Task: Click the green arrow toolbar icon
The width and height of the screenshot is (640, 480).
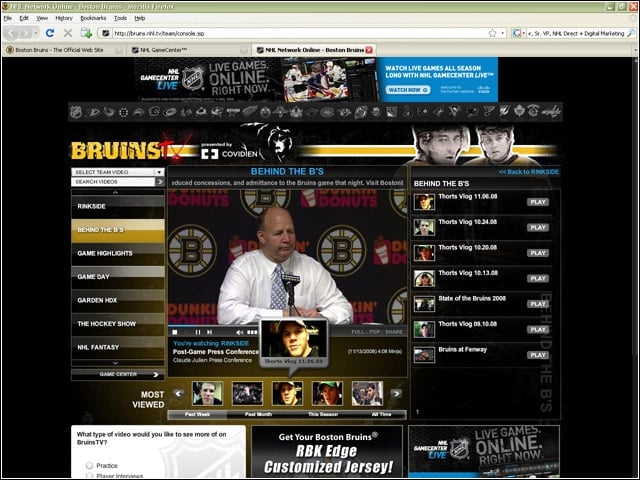Action: point(86,33)
